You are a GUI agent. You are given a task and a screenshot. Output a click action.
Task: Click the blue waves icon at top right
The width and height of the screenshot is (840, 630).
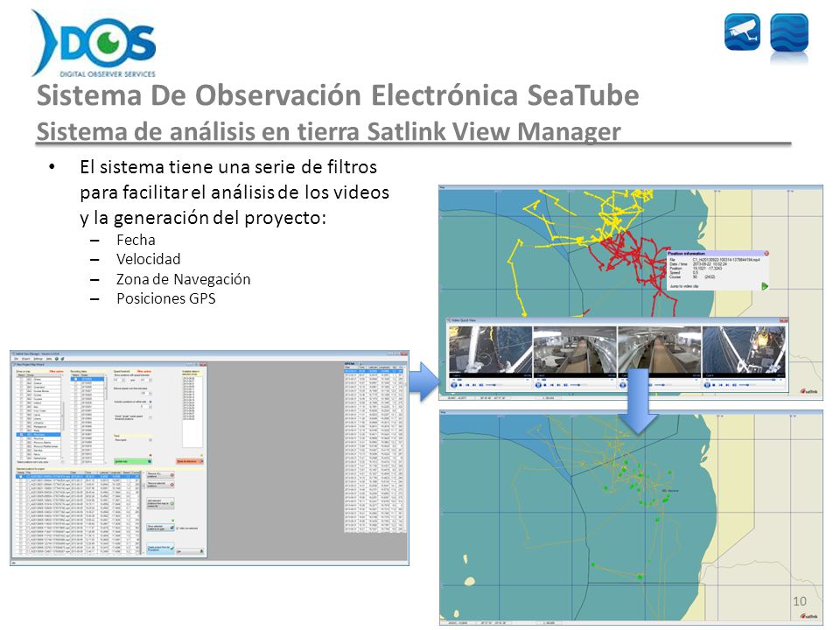point(789,32)
